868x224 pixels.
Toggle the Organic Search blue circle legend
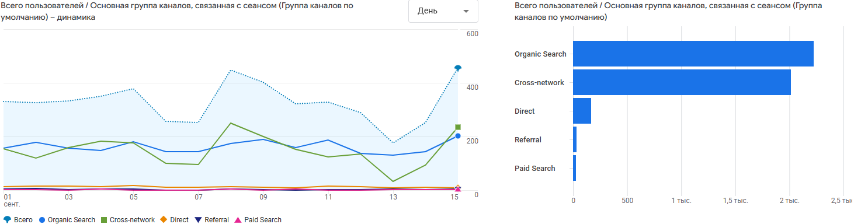coord(41,220)
